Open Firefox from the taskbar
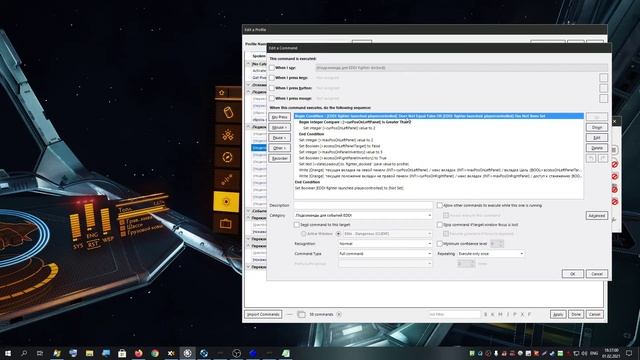 tap(138, 353)
